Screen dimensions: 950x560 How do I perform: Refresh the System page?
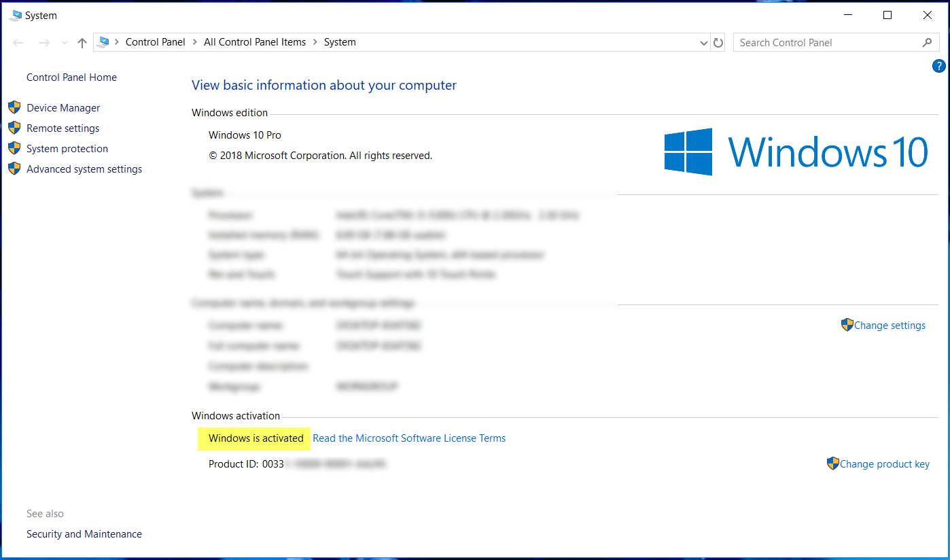[718, 43]
